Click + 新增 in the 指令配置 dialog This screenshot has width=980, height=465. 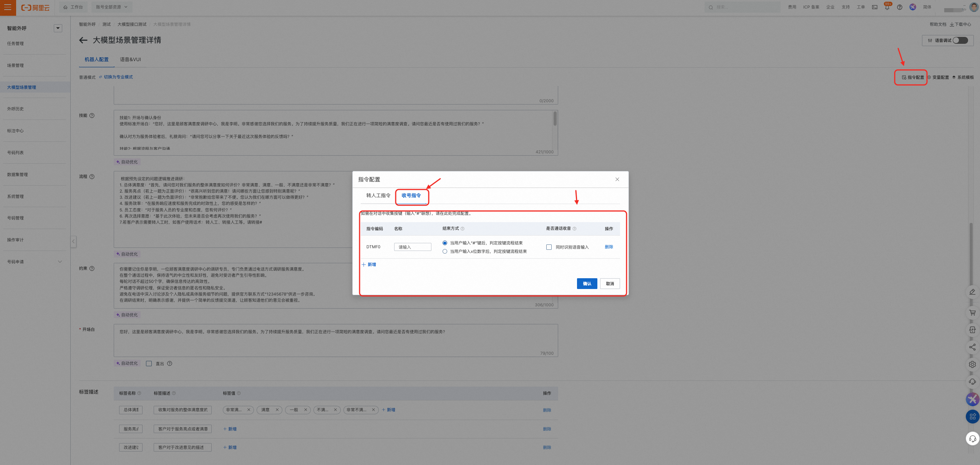(x=369, y=265)
